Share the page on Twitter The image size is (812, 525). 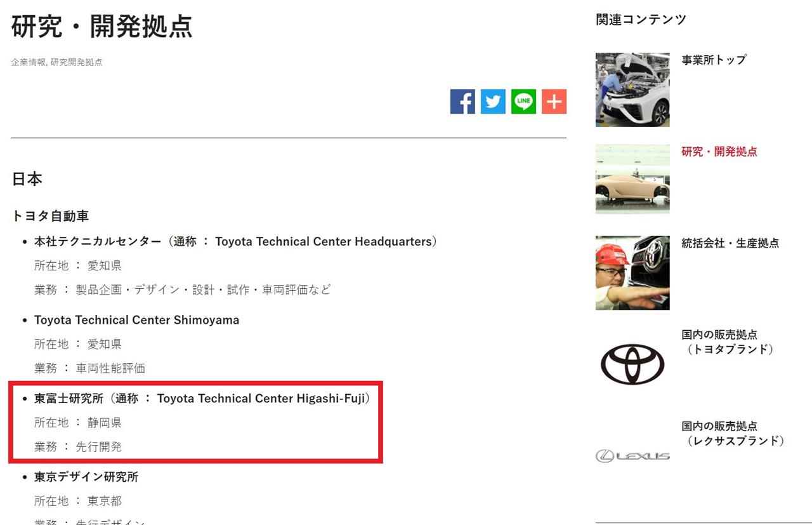tap(493, 102)
